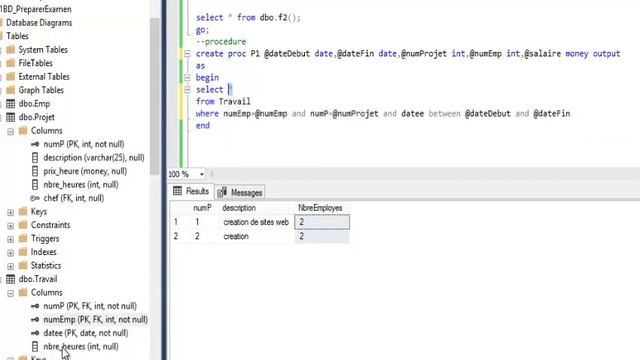Collapse the select statement code block

click(x=187, y=89)
